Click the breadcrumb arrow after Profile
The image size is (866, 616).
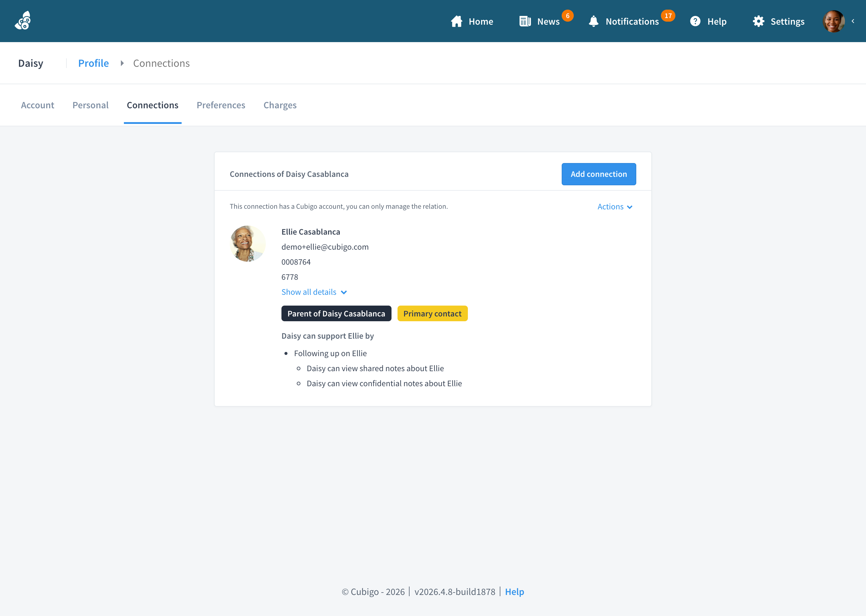point(122,63)
